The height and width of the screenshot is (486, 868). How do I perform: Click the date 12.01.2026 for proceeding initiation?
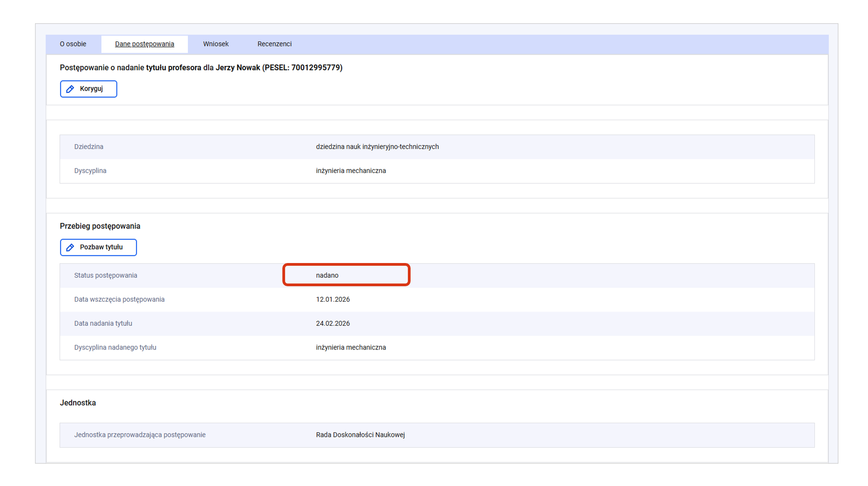(333, 299)
